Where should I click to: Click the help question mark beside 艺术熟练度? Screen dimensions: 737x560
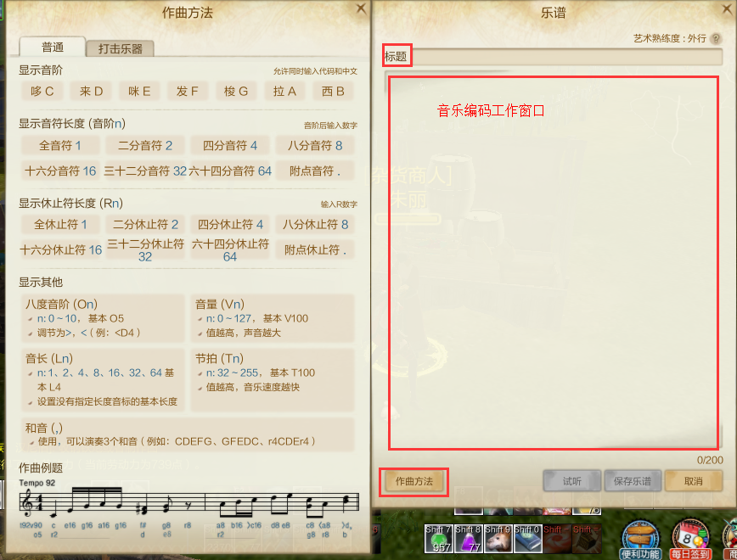click(716, 38)
